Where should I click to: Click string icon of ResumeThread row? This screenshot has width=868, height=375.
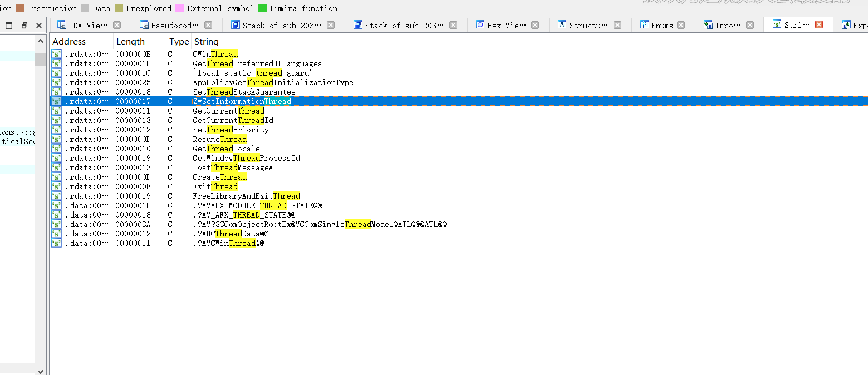pyautogui.click(x=56, y=139)
